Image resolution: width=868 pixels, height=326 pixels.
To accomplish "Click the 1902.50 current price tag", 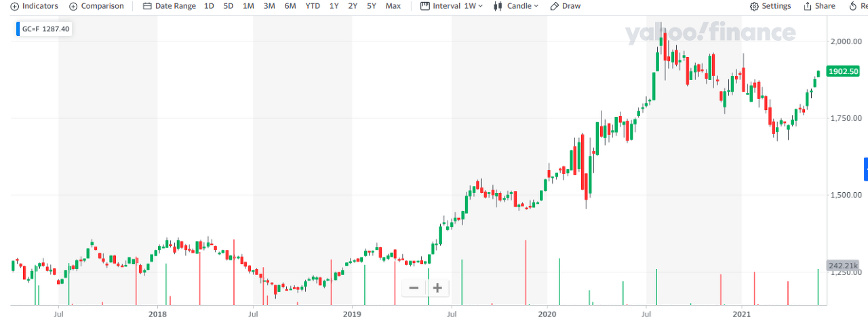I will [x=844, y=71].
